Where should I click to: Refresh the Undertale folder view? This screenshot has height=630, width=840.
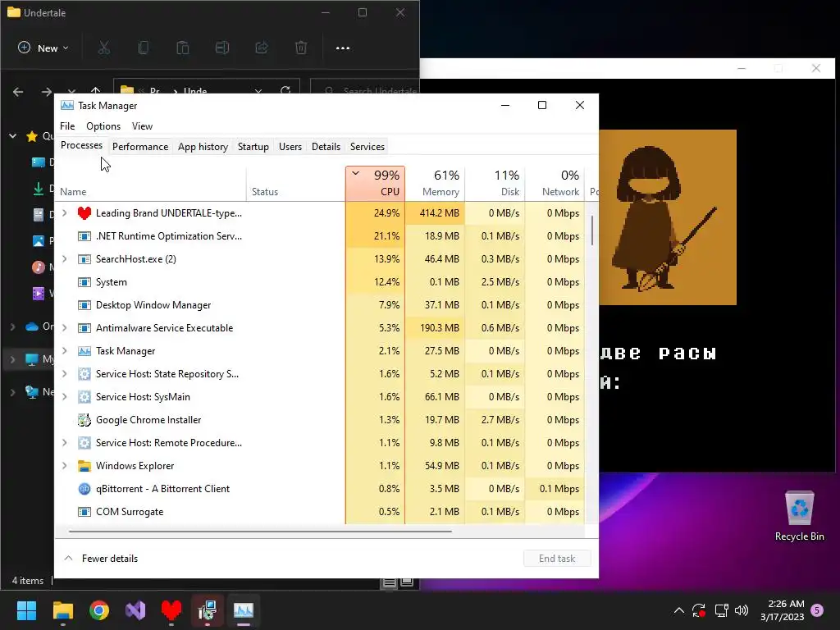click(285, 90)
